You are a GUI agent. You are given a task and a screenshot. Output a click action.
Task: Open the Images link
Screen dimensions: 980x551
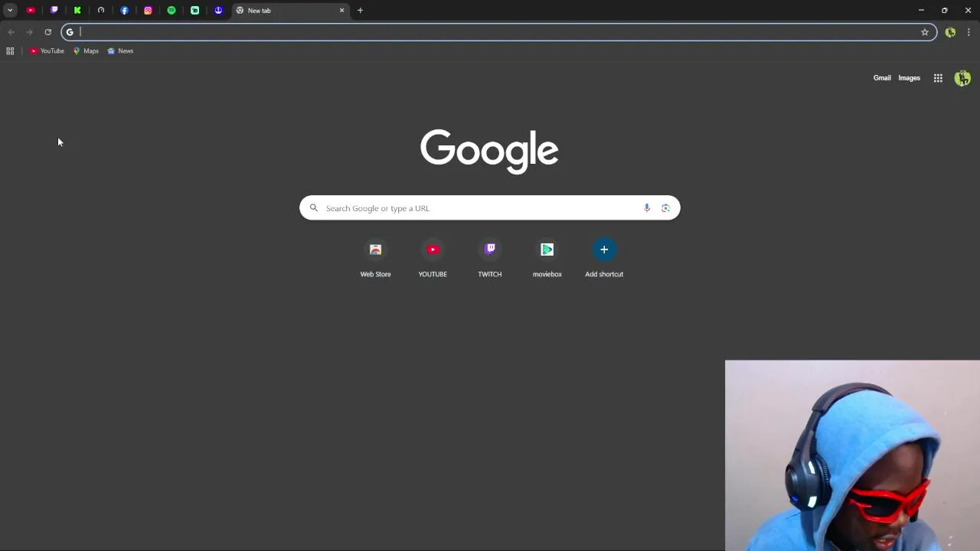point(909,78)
